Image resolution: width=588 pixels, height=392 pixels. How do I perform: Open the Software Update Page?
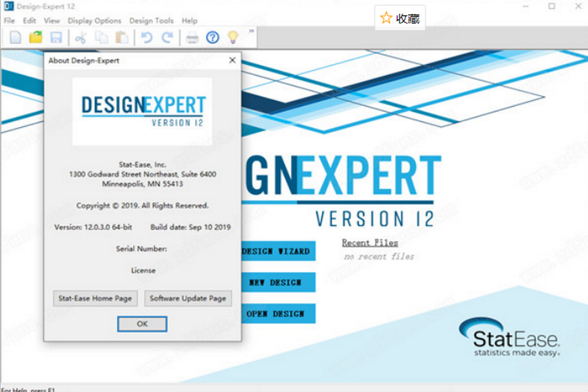click(188, 298)
